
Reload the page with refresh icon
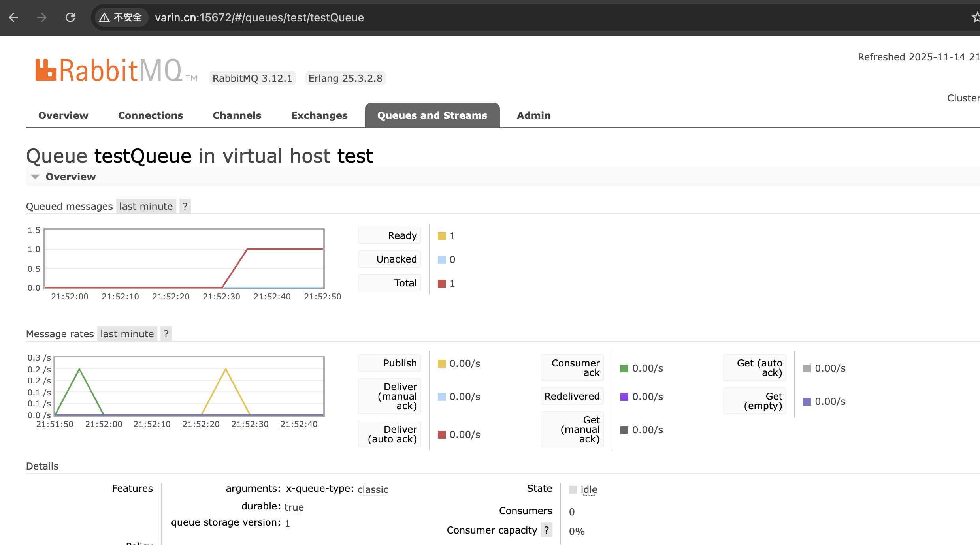click(x=70, y=17)
